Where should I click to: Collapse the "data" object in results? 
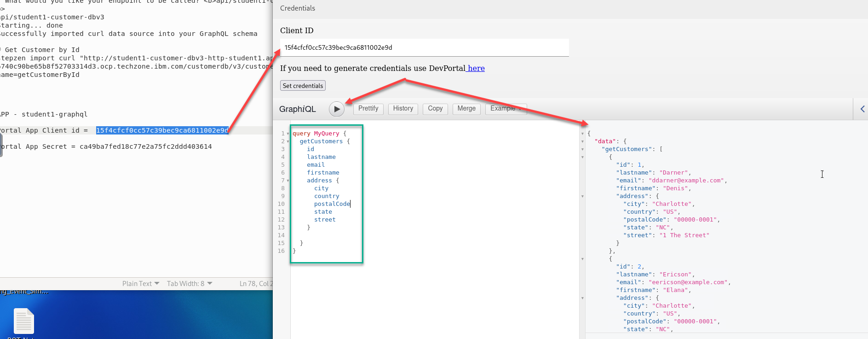click(582, 141)
